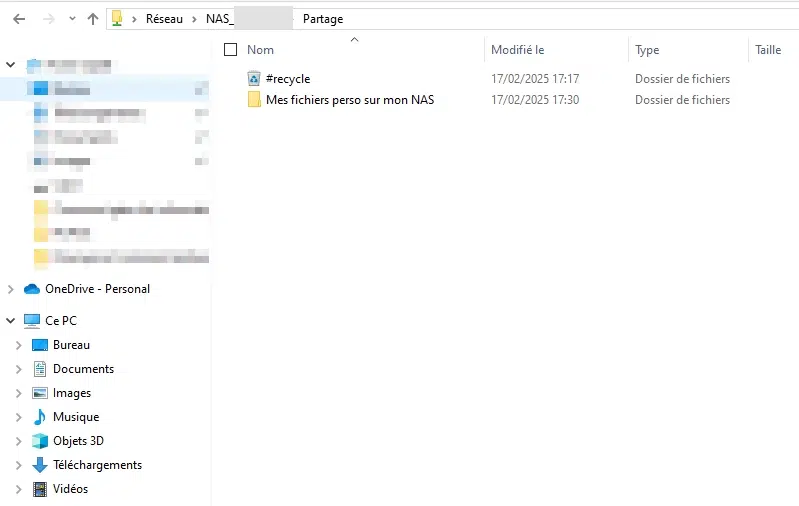
Task: Click the Musique note icon
Action: coord(40,417)
